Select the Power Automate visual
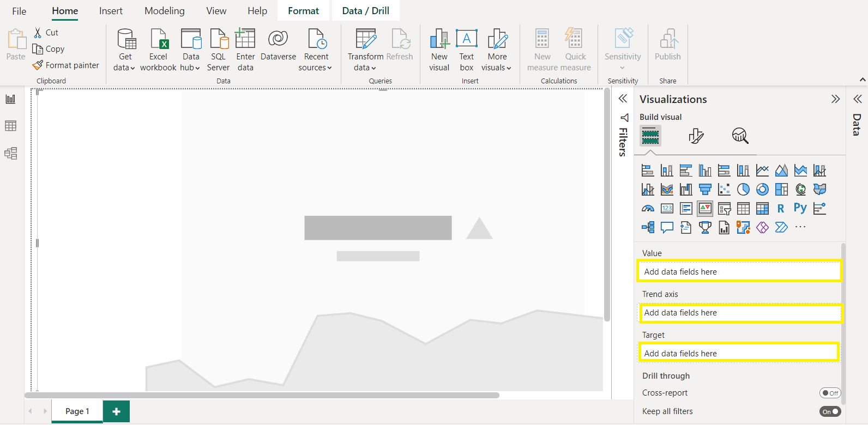The image size is (868, 425). [781, 227]
